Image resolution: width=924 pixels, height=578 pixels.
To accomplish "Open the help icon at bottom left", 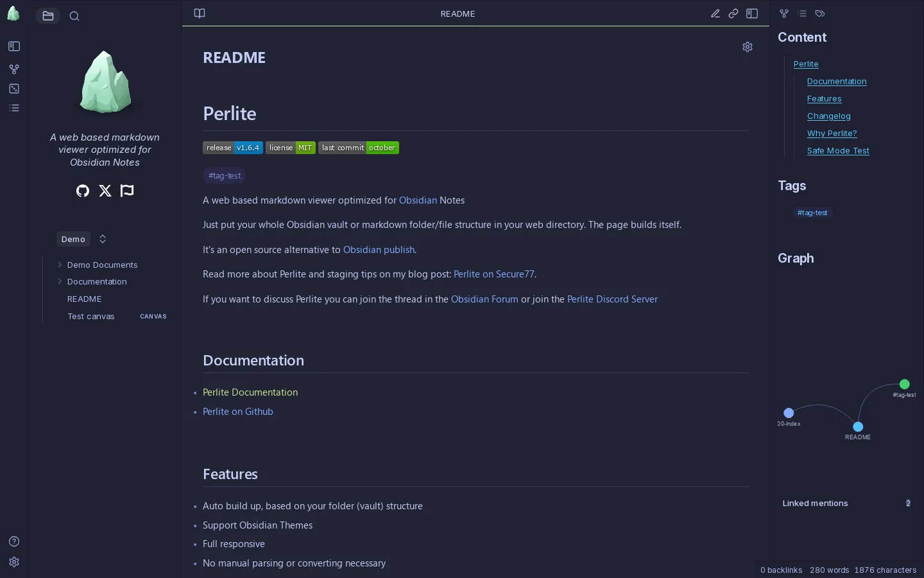I will coord(14,541).
